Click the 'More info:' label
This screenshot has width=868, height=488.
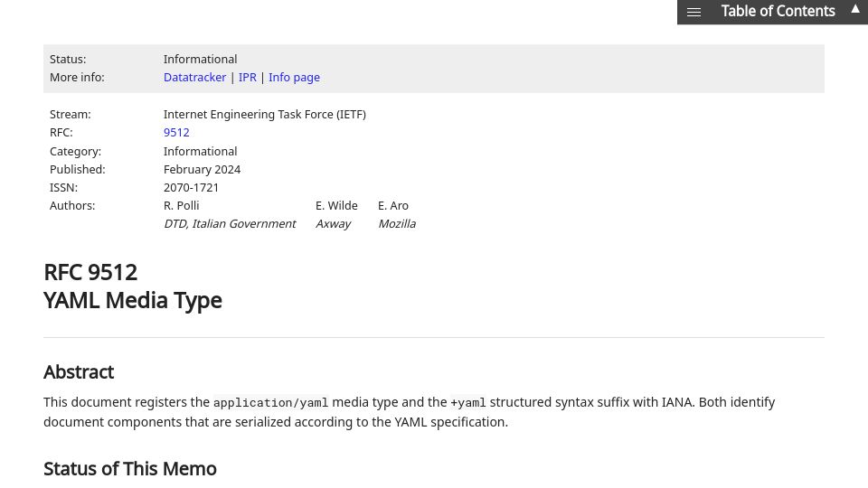77,78
